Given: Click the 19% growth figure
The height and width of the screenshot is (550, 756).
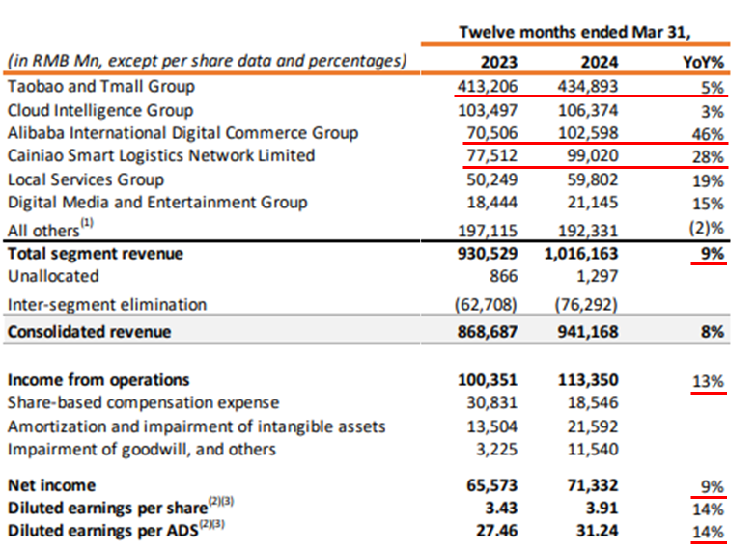Looking at the screenshot, I should (708, 180).
